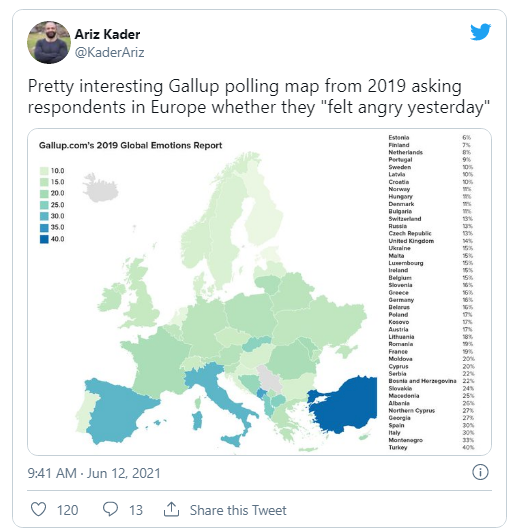
Task: Click the 40.0 dark blue legend swatch
Action: point(44,239)
